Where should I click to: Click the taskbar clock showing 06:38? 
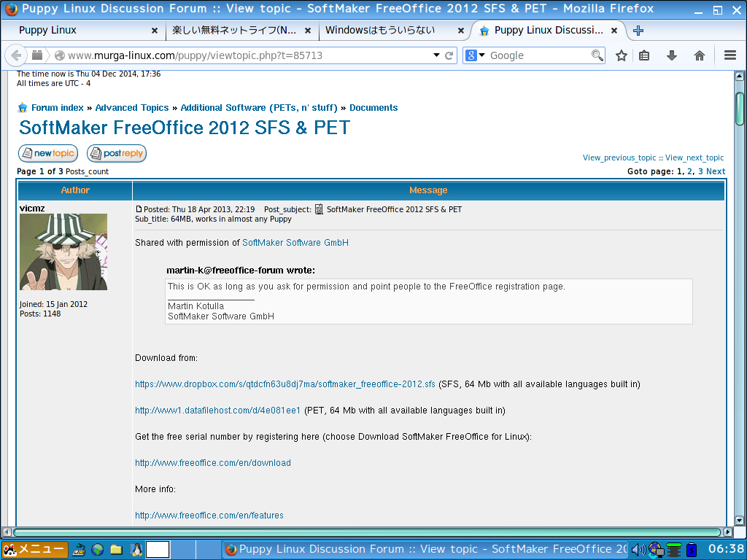726,549
